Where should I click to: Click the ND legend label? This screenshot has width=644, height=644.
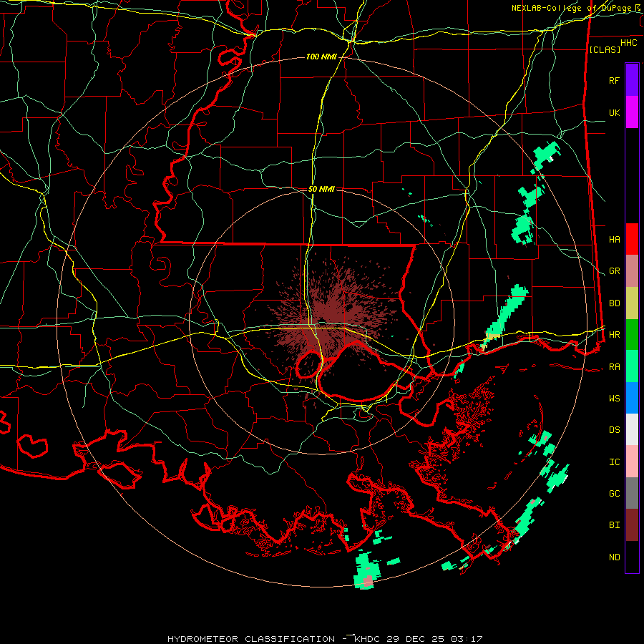click(614, 557)
